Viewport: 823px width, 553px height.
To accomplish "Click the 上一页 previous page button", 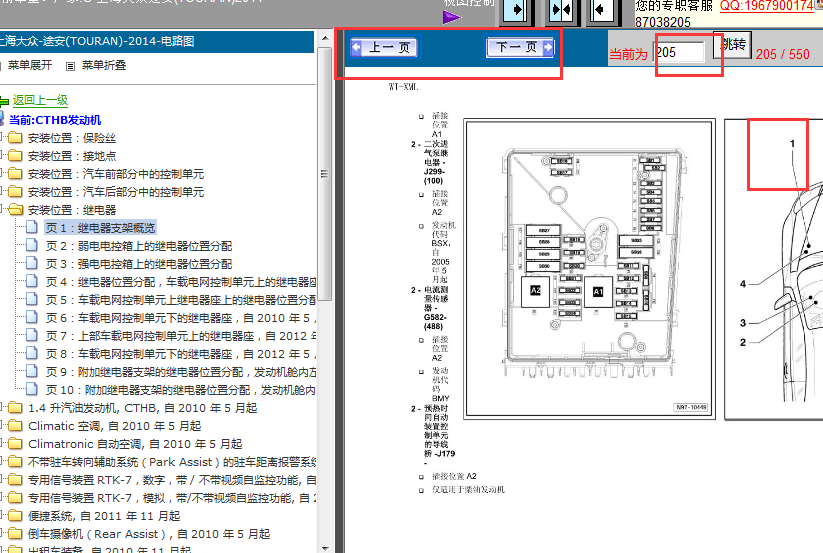I will click(384, 47).
